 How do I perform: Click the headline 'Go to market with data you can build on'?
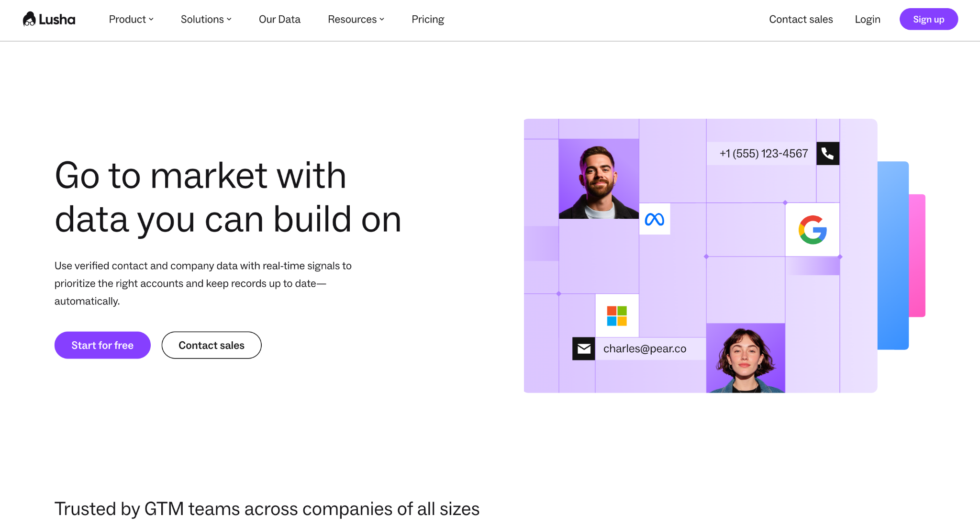228,197
